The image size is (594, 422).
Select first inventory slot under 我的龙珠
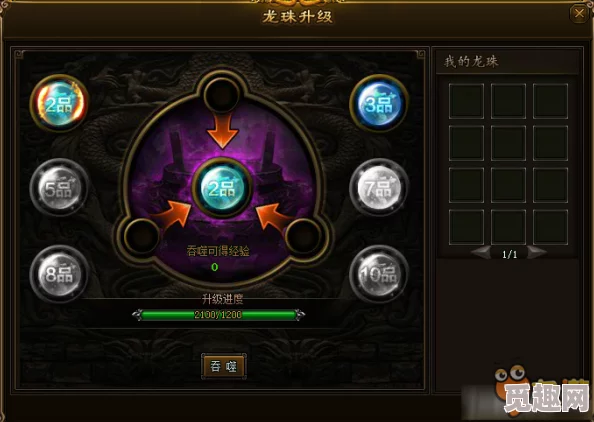pos(466,101)
